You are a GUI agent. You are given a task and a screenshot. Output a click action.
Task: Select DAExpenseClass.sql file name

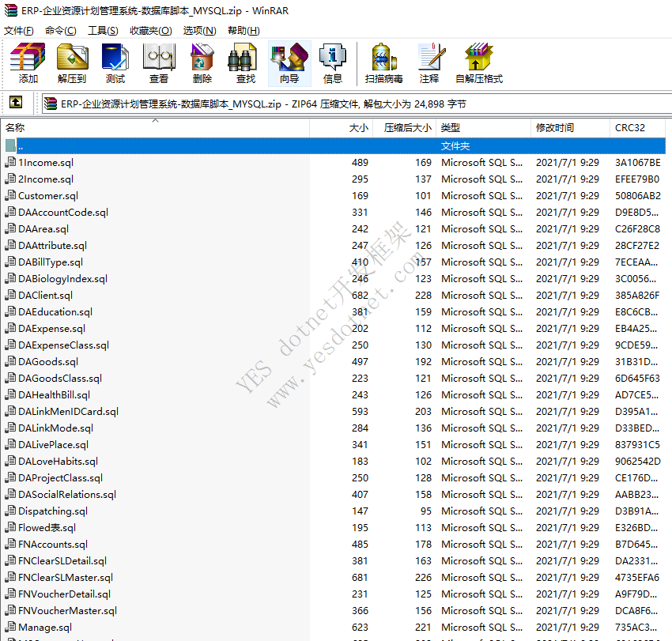point(63,345)
